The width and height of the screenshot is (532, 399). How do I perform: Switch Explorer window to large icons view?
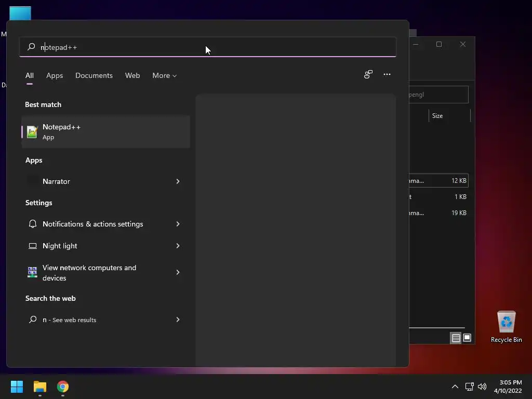[x=467, y=338]
